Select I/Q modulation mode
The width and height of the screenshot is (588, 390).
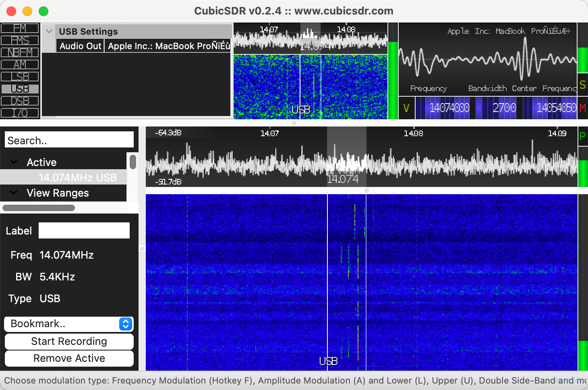tap(20, 113)
